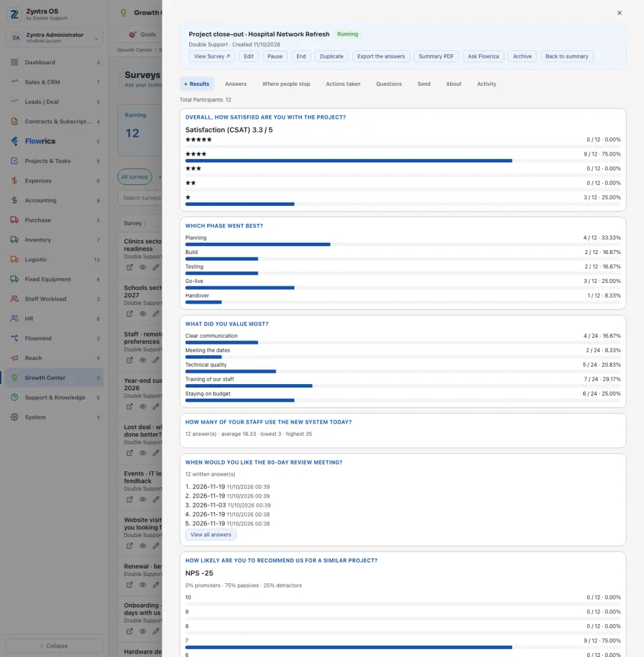Switch to the Where people stop tab
644x657 pixels.
click(286, 84)
